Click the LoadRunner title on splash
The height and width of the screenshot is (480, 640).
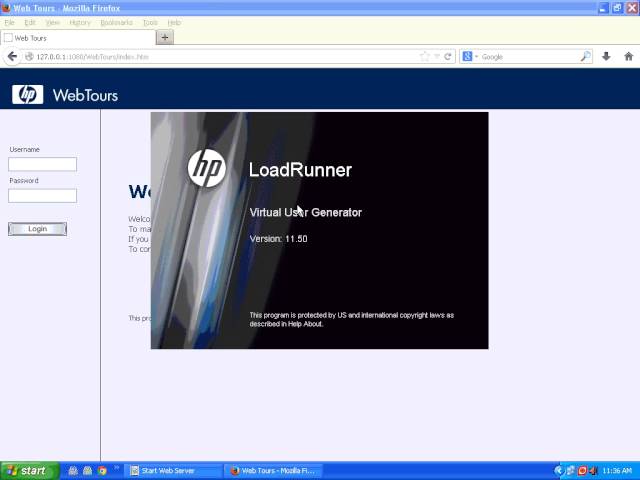pos(300,170)
